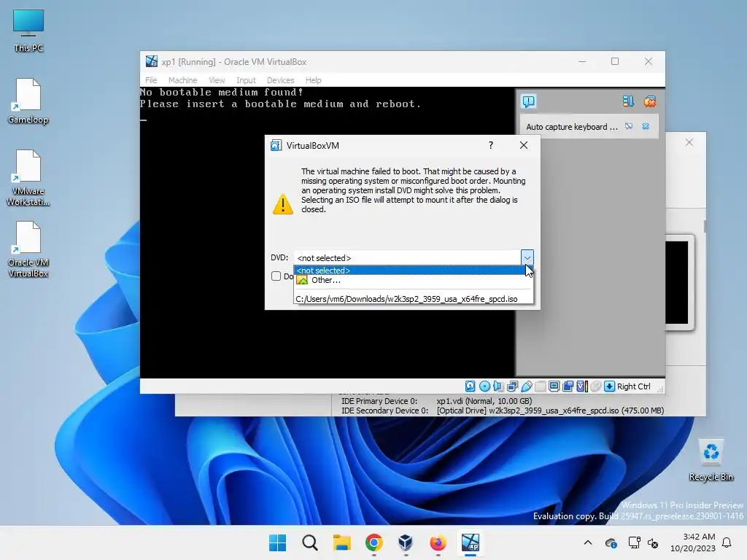
Task: Click the CPU virtualization status bar icon
Action: pyautogui.click(x=581, y=386)
